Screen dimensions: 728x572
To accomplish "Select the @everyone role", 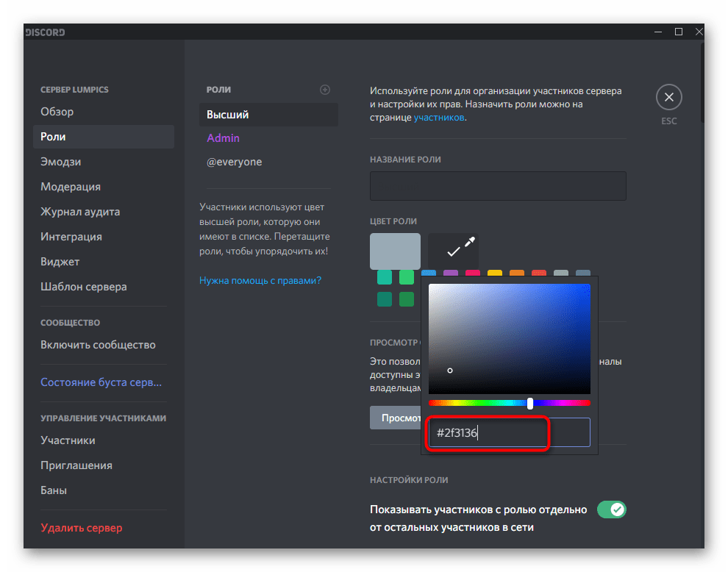I will [x=235, y=162].
